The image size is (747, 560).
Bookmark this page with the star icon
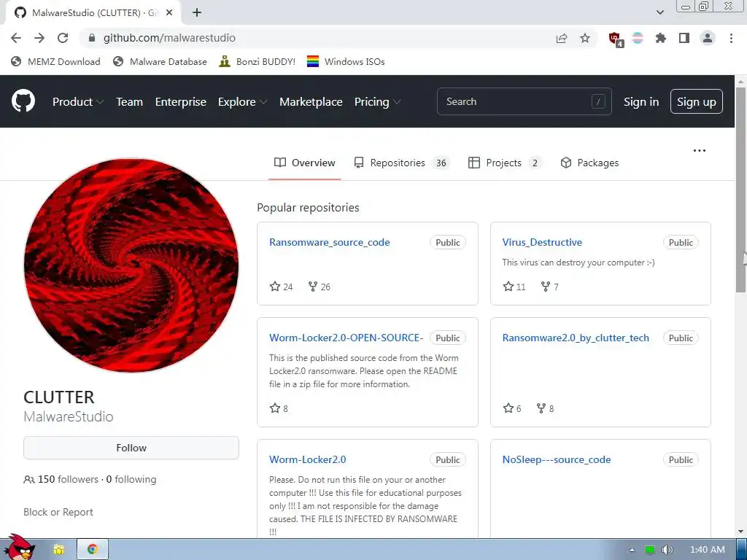pos(585,38)
